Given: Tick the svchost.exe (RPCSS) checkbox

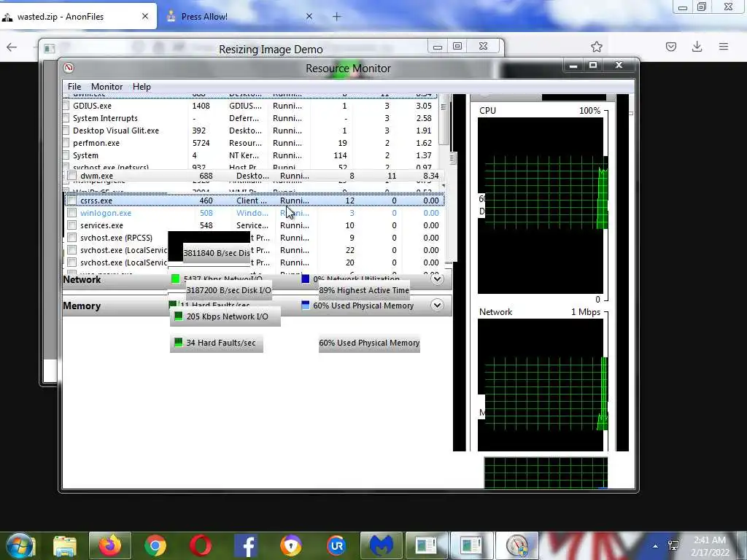Looking at the screenshot, I should (x=72, y=238).
